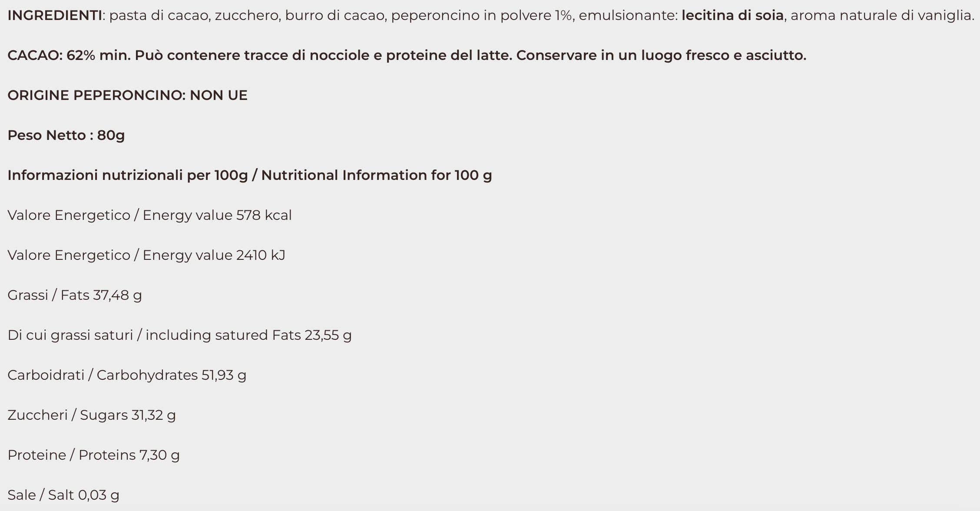Click 'aroma naturale di vaniglia' text
The width and height of the screenshot is (980, 511).
(x=881, y=16)
